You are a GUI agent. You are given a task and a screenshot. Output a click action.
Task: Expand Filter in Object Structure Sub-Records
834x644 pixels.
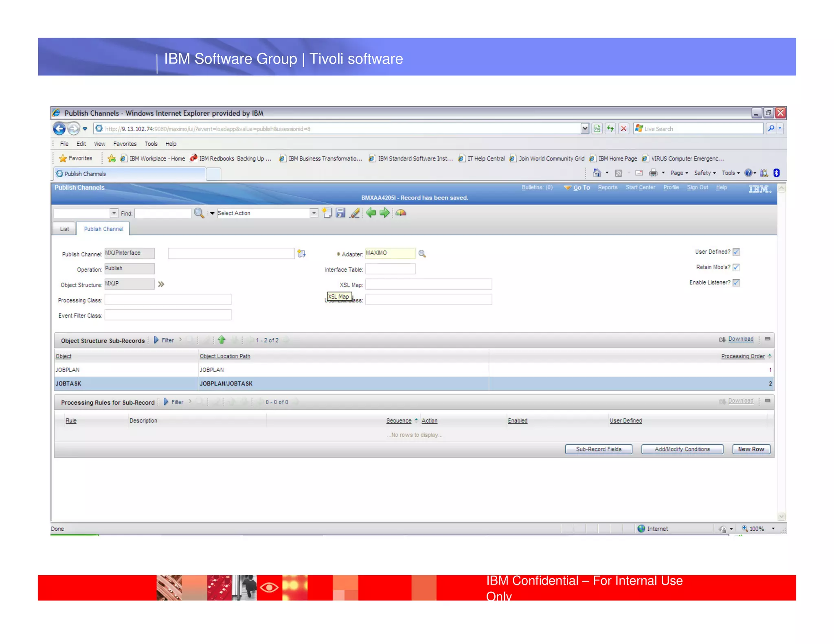[x=164, y=340]
